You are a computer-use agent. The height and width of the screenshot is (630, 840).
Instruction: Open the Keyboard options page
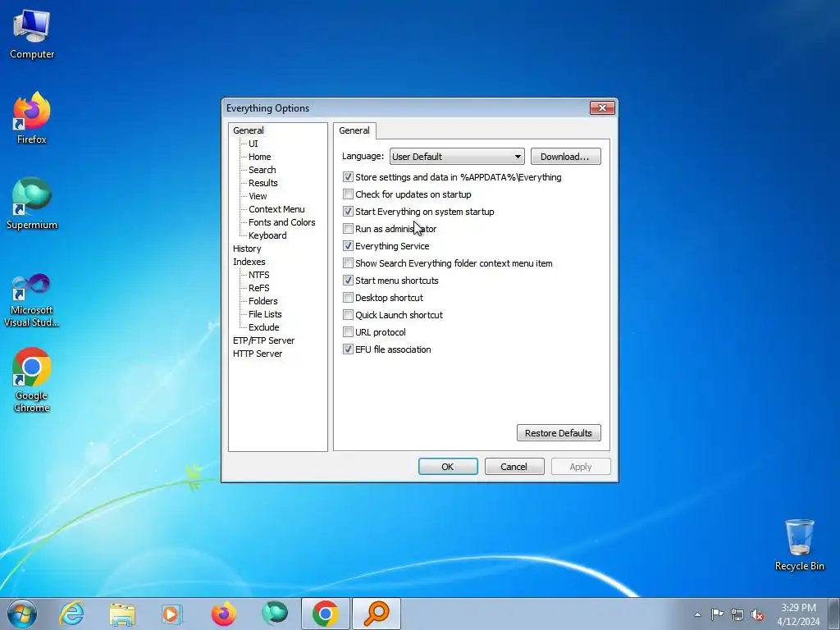(267, 235)
